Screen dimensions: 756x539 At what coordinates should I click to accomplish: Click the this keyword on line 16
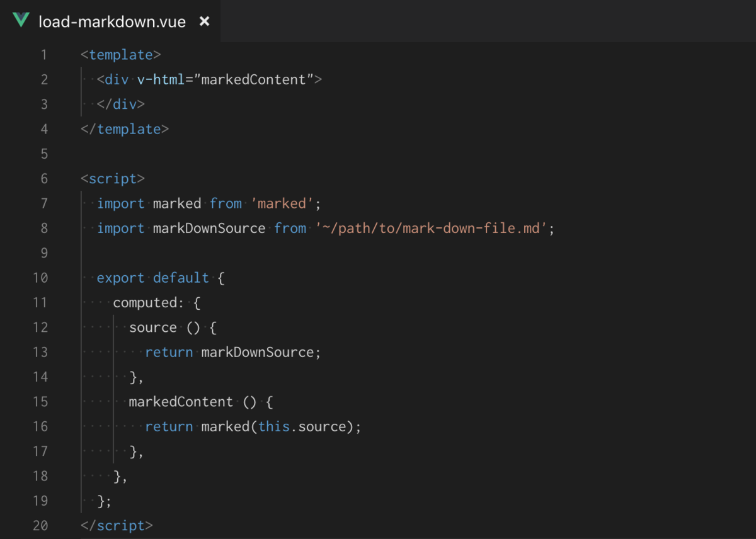[274, 426]
